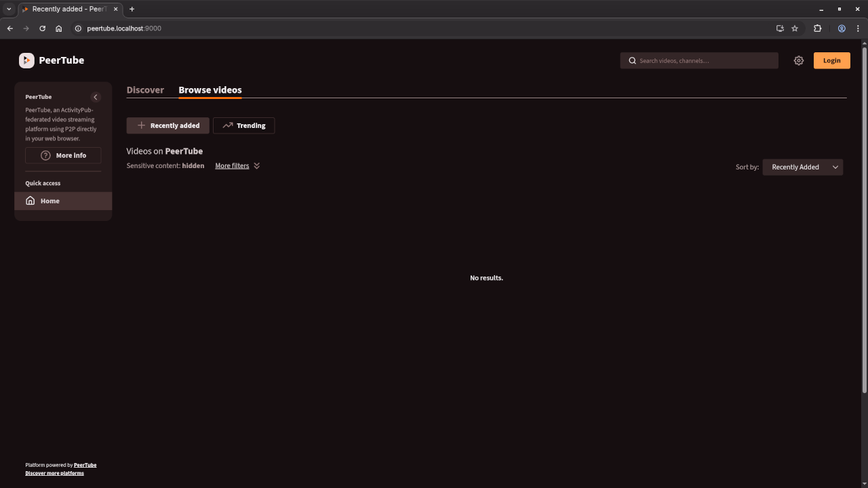Click the question mark icon in More info

point(45,155)
